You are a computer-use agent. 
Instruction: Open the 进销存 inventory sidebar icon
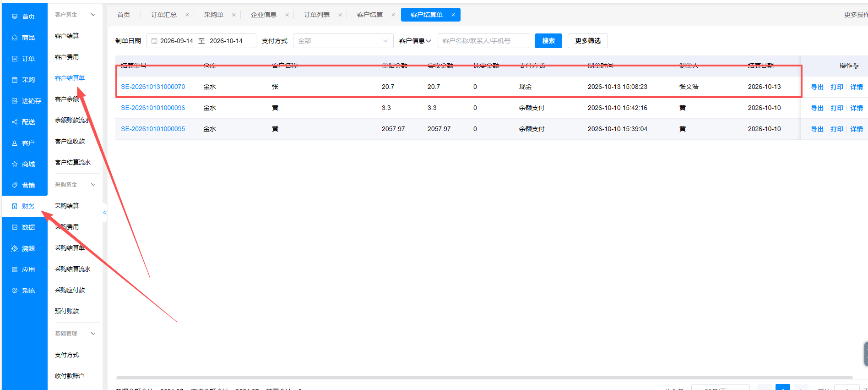[x=15, y=101]
